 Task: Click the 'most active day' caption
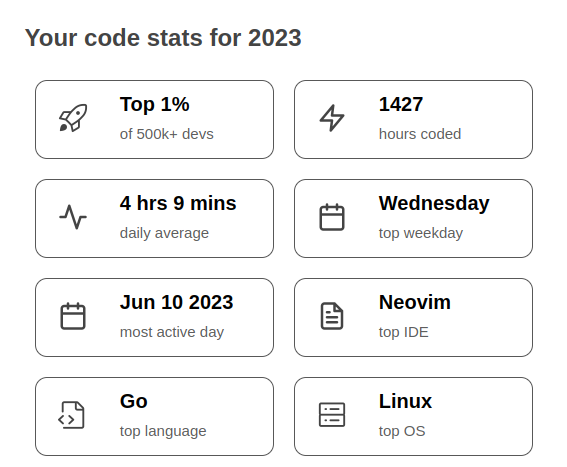(172, 332)
